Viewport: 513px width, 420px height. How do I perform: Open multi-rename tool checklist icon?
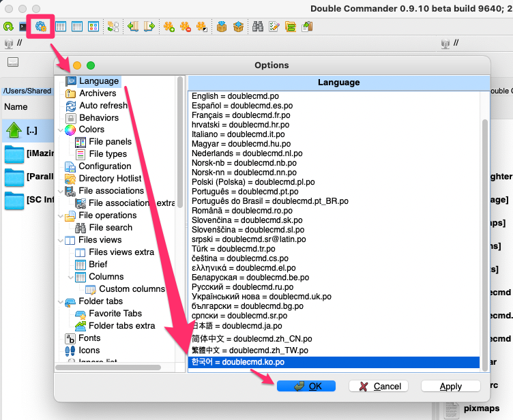point(274,27)
